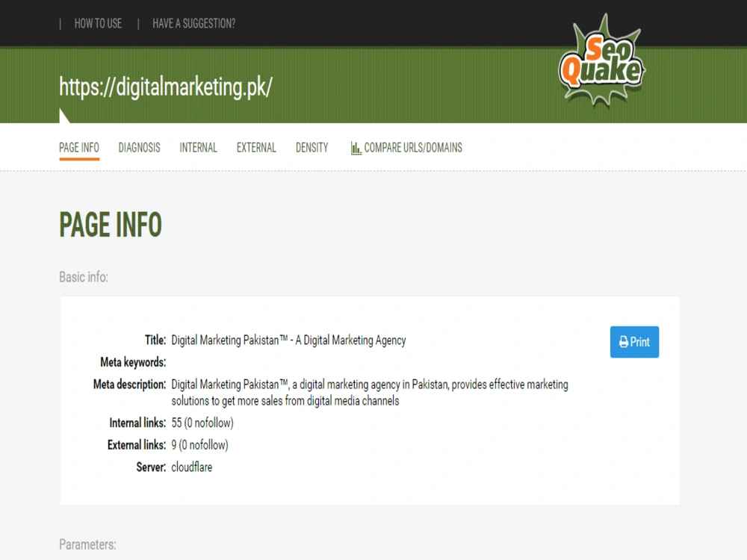747x560 pixels.
Task: Click the meta description text paragraph
Action: [370, 393]
